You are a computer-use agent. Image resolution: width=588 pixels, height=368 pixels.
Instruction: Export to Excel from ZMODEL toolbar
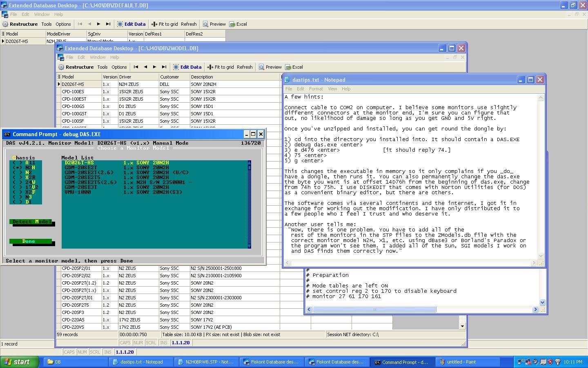tap(294, 67)
